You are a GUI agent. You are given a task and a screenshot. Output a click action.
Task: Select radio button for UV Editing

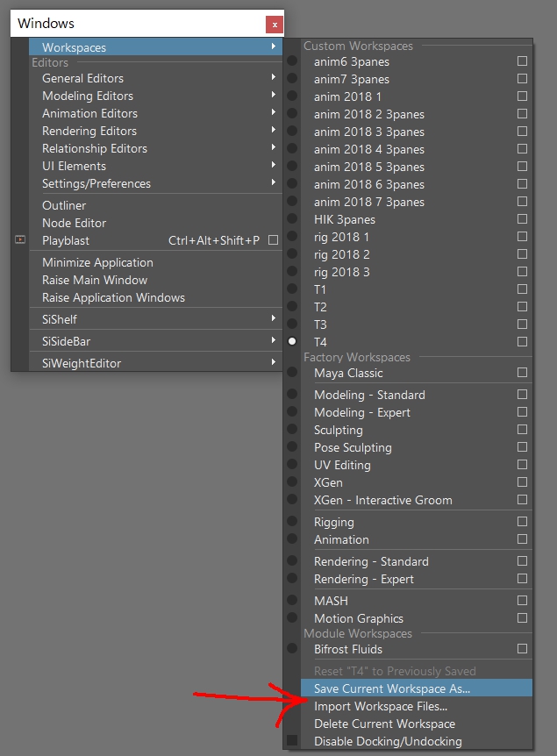(292, 464)
